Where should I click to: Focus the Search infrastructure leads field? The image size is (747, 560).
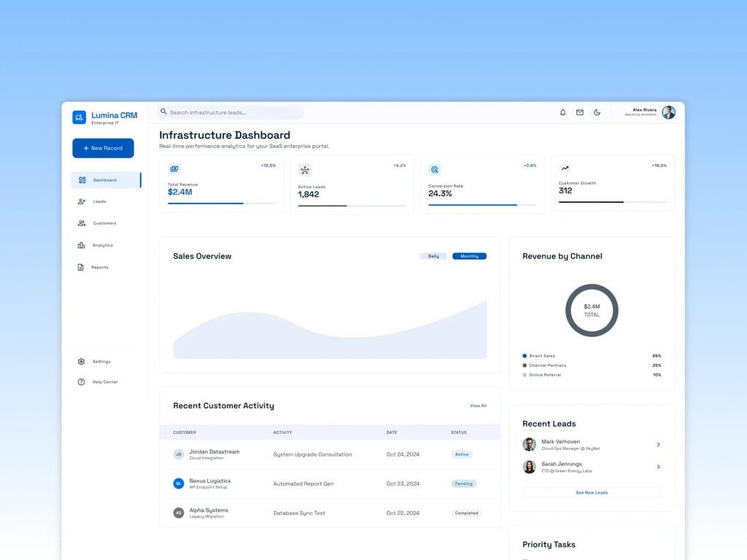coord(231,112)
